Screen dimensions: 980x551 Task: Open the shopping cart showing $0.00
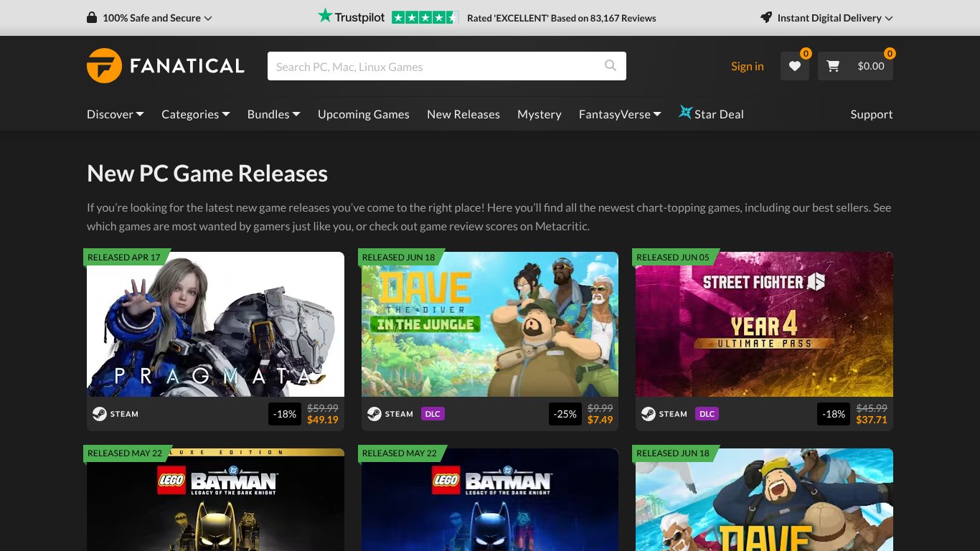pos(855,66)
